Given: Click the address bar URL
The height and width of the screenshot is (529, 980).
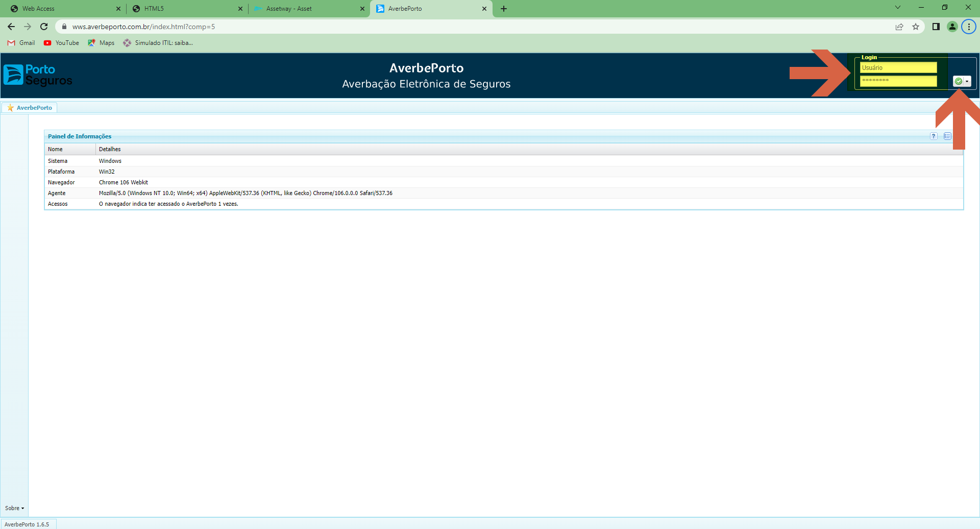Looking at the screenshot, I should (143, 27).
